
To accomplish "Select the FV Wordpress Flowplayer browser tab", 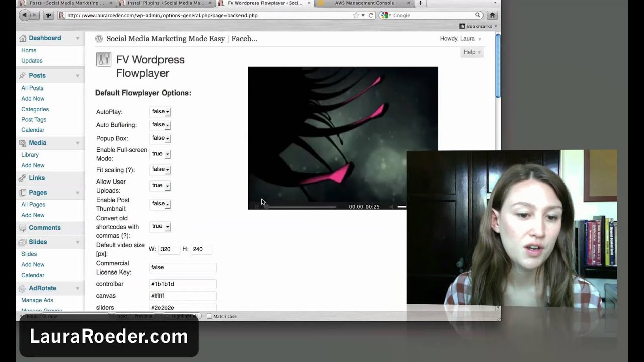I will 265,3.
